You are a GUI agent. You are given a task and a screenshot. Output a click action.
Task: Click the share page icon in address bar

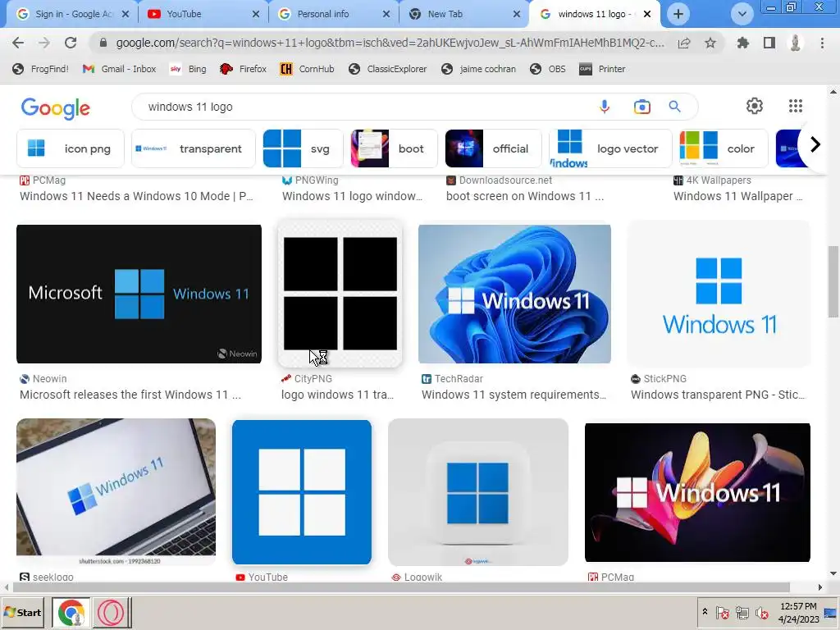(x=684, y=43)
